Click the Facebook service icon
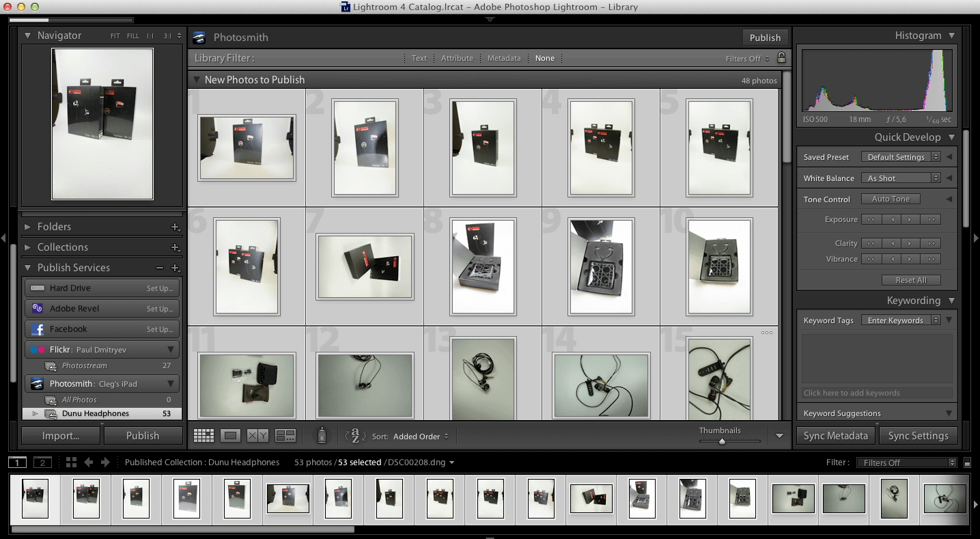The height and width of the screenshot is (539, 980). [38, 329]
